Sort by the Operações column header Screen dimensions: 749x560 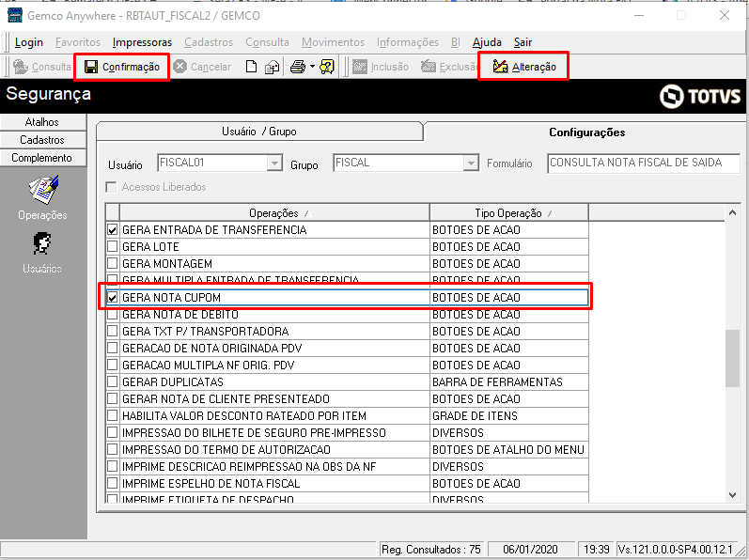tap(274, 213)
